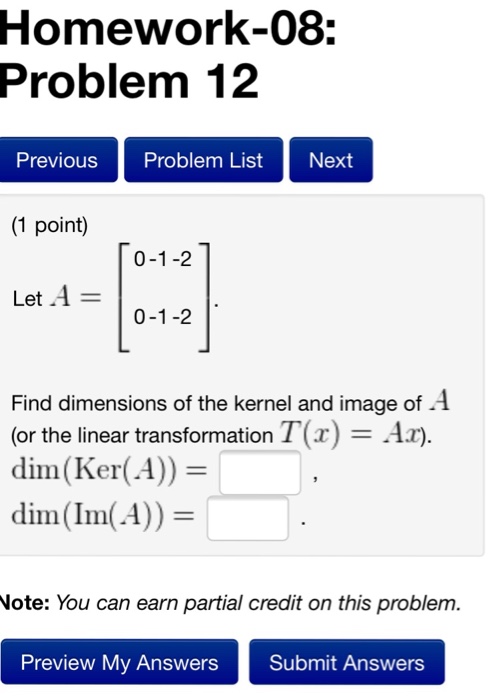Click the matrix right bracket
Viewport: 496px width, 700px height.
(204, 297)
